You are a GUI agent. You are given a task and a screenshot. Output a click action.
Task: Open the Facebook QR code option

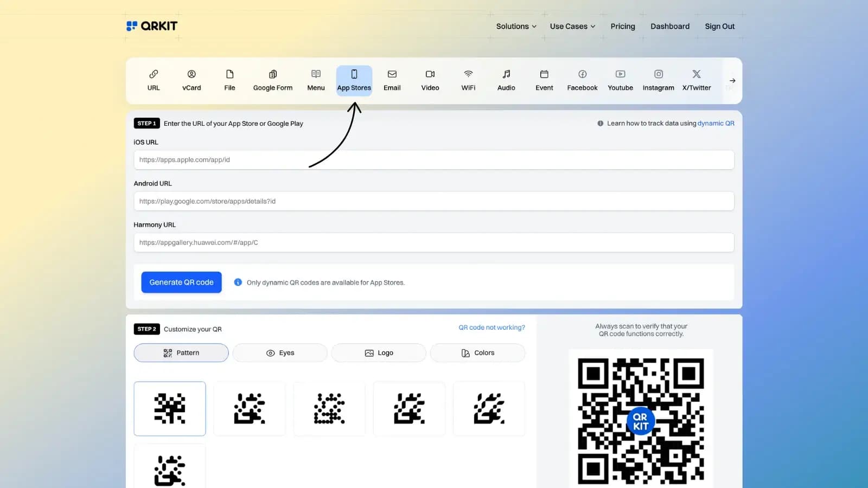(582, 80)
